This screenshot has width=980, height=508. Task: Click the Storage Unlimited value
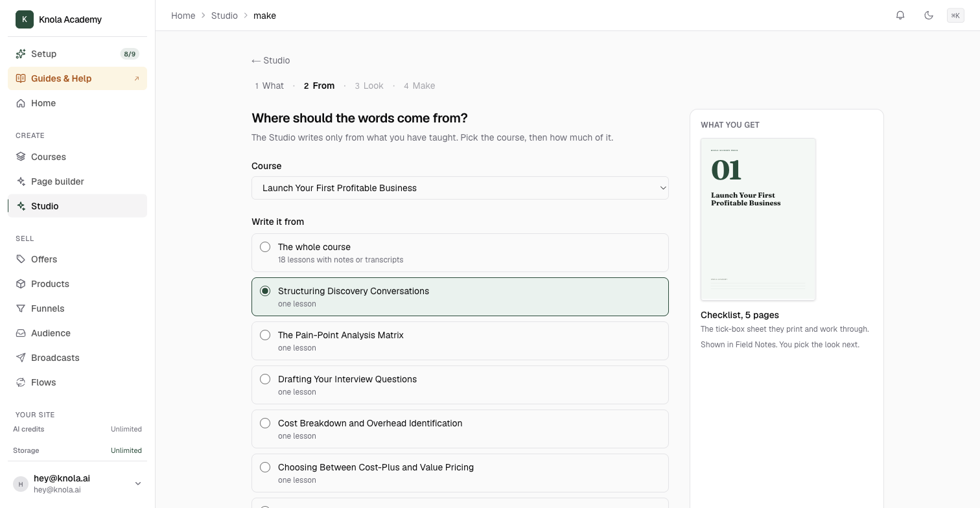126,450
